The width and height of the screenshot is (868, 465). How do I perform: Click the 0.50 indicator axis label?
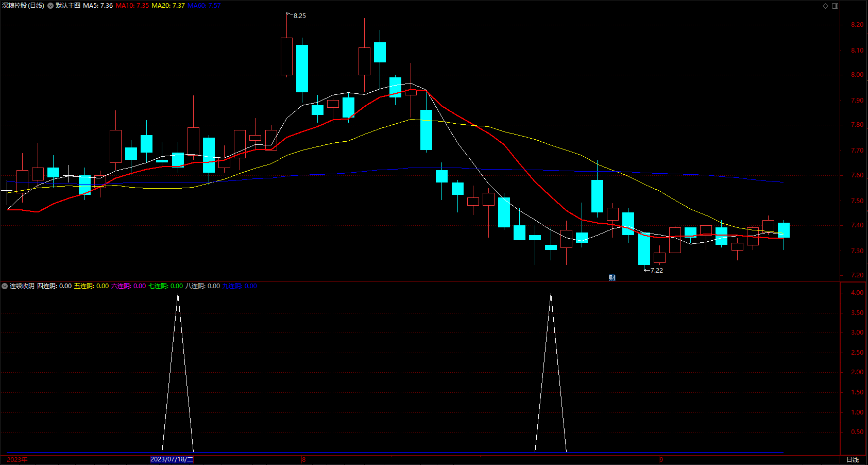tap(857, 432)
